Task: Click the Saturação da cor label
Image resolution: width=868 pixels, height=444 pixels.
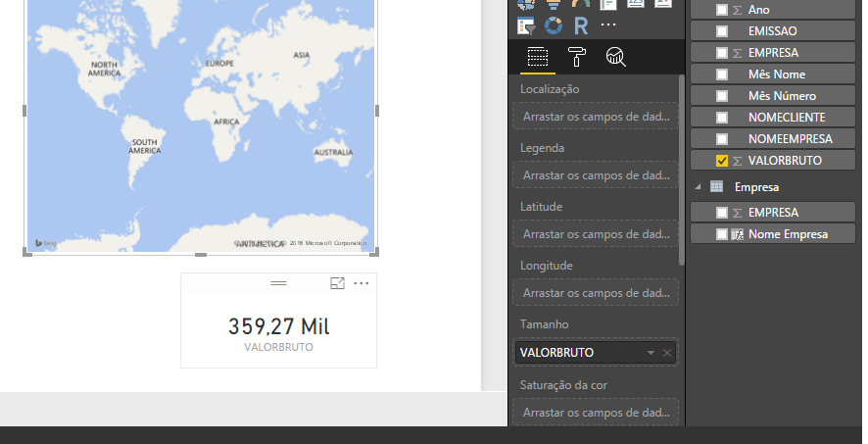Action: tap(563, 385)
